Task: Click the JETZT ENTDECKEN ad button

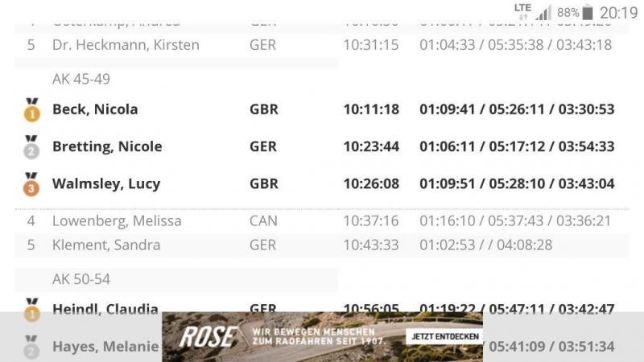Action: (x=445, y=336)
